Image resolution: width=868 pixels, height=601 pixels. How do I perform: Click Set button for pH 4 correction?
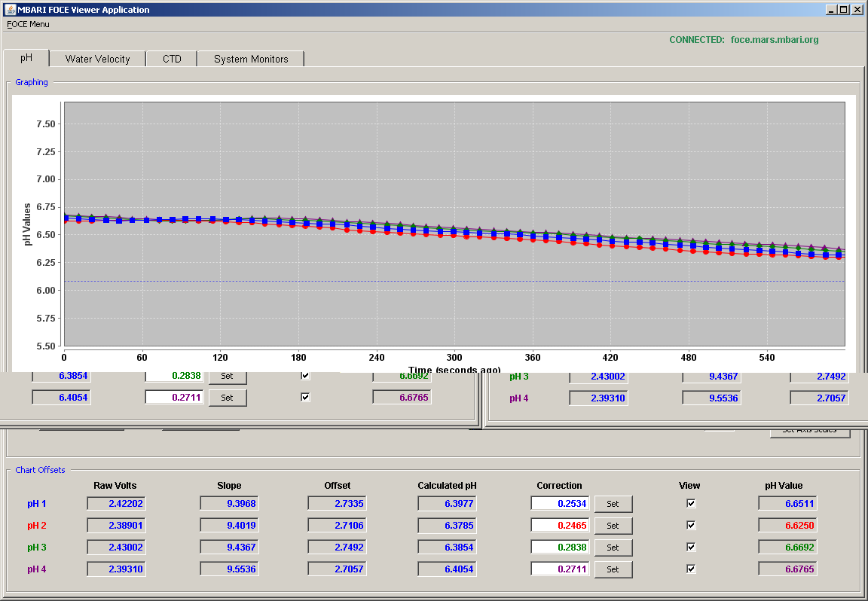[x=613, y=569]
